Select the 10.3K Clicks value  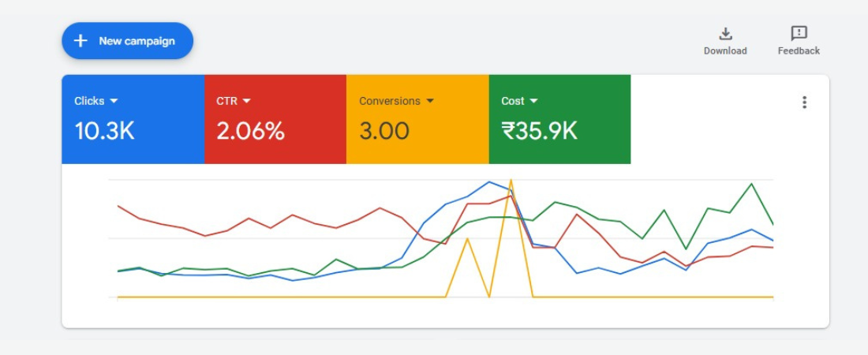point(104,131)
